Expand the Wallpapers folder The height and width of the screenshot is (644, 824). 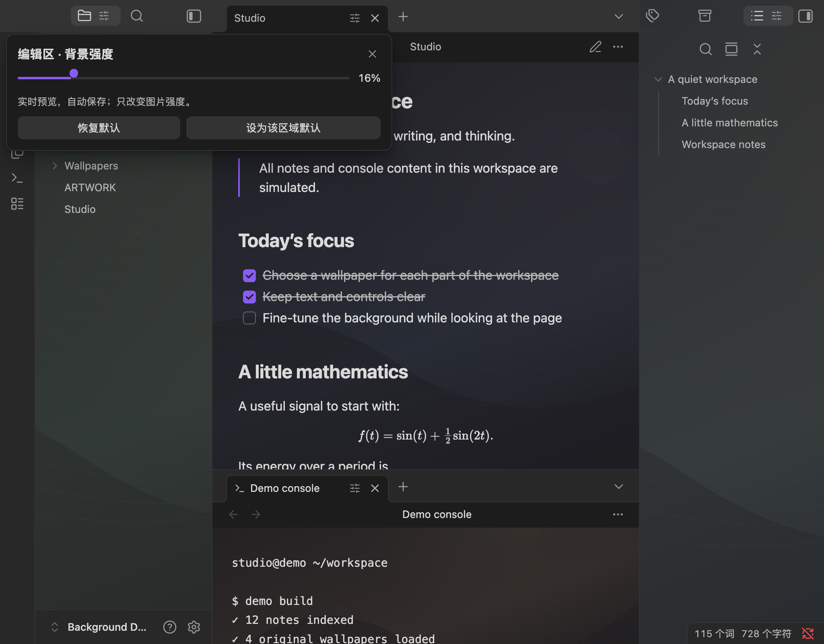55,166
